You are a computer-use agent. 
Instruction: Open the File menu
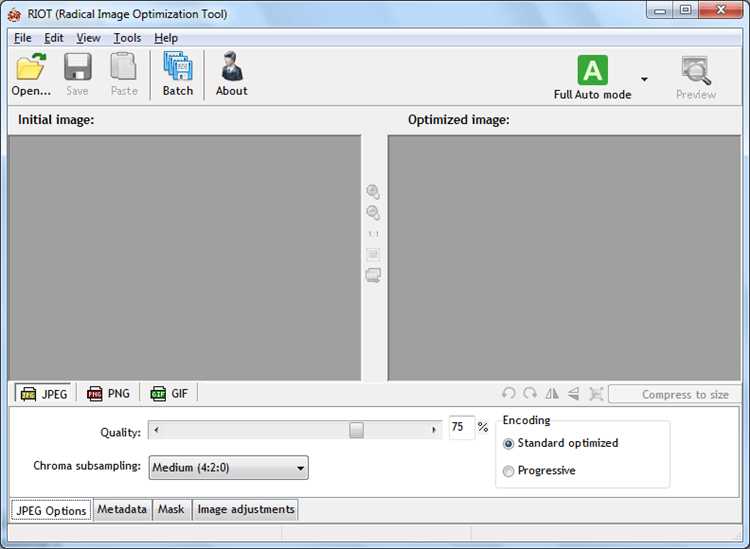tap(23, 38)
